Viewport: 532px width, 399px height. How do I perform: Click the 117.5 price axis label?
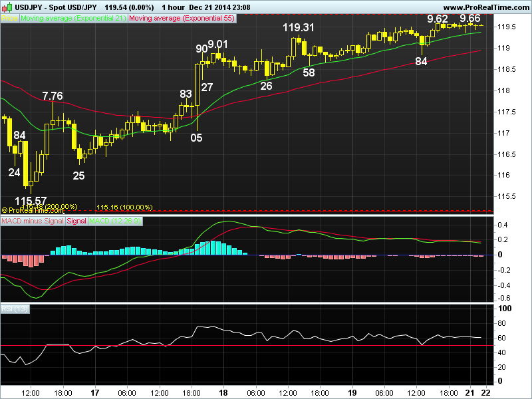508,112
